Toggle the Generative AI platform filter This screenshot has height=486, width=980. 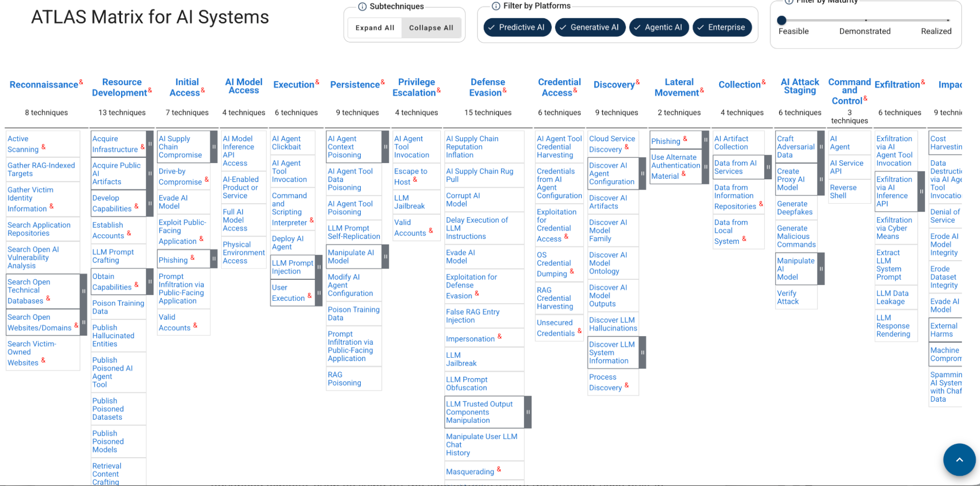point(590,27)
